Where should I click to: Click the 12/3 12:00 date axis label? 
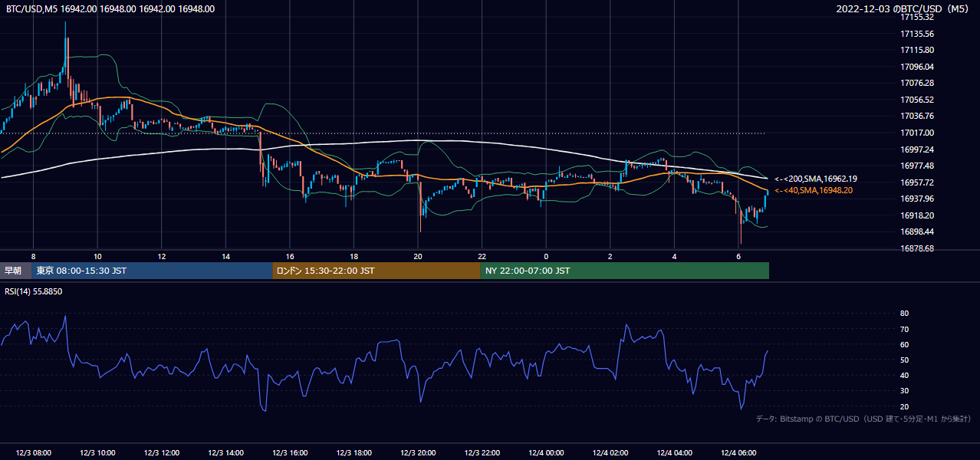(162, 452)
